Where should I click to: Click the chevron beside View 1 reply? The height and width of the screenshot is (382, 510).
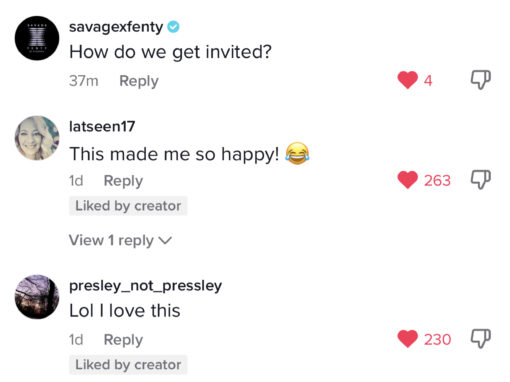pos(165,240)
